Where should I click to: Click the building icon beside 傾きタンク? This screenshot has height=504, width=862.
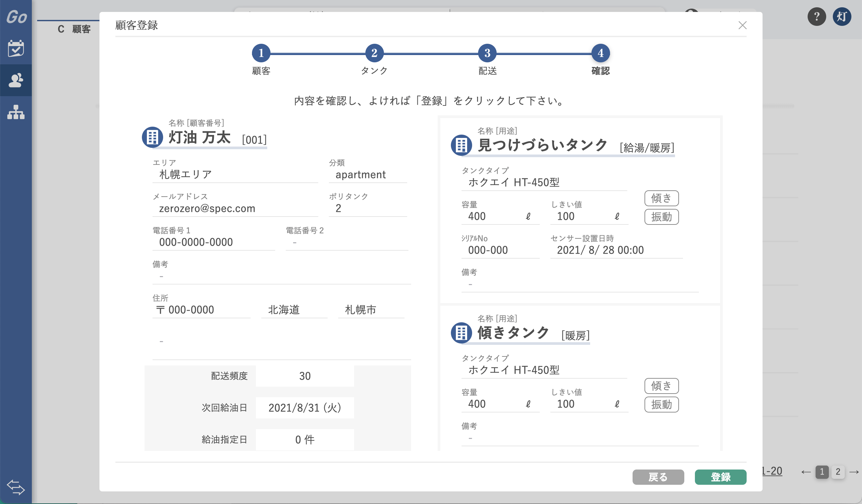pos(462,333)
